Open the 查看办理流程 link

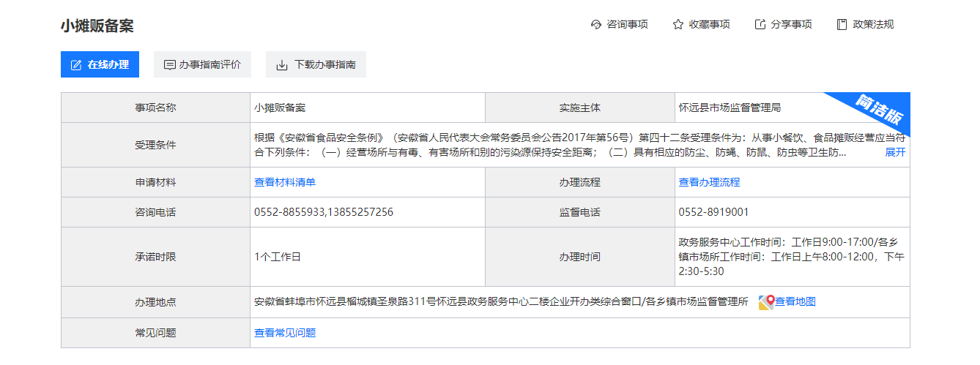point(710,182)
